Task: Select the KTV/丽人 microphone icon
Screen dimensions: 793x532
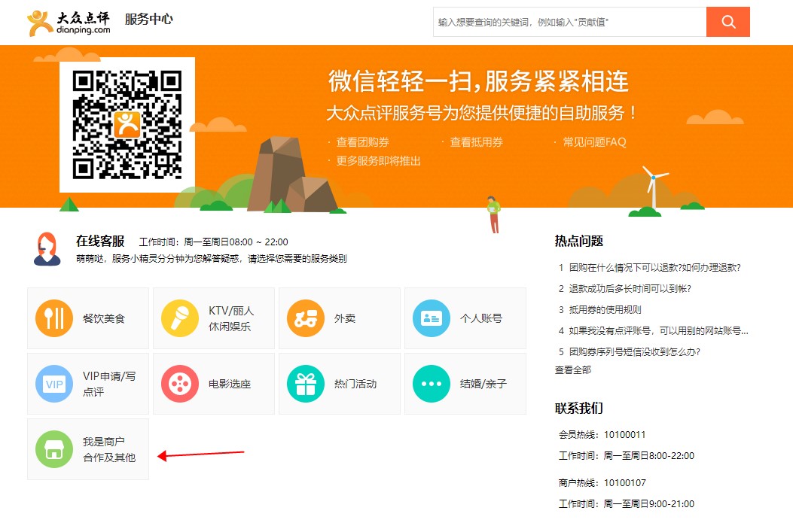Action: tap(180, 318)
